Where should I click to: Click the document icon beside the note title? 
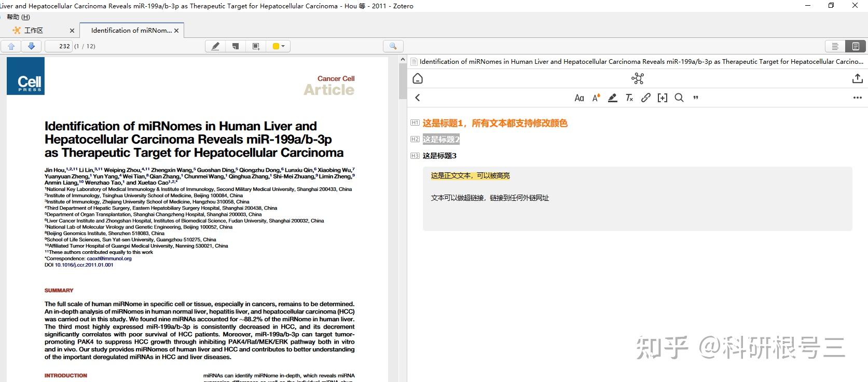(x=414, y=62)
